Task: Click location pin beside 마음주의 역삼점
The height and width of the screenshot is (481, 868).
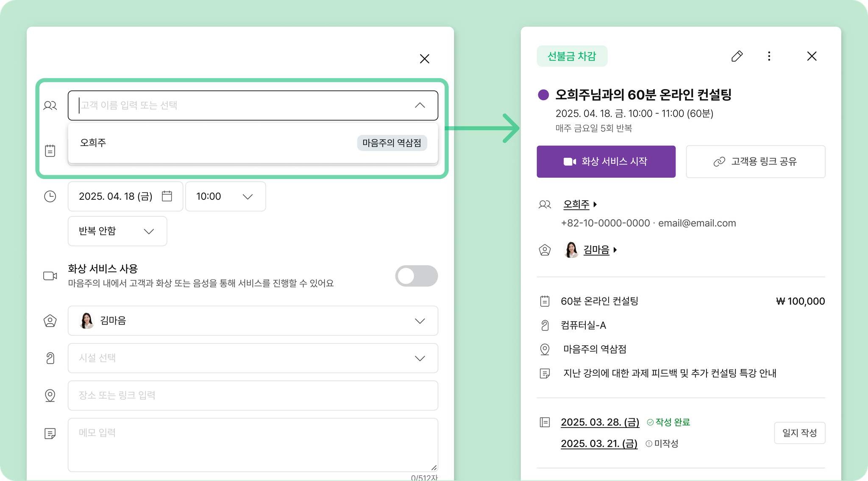Action: (x=545, y=350)
